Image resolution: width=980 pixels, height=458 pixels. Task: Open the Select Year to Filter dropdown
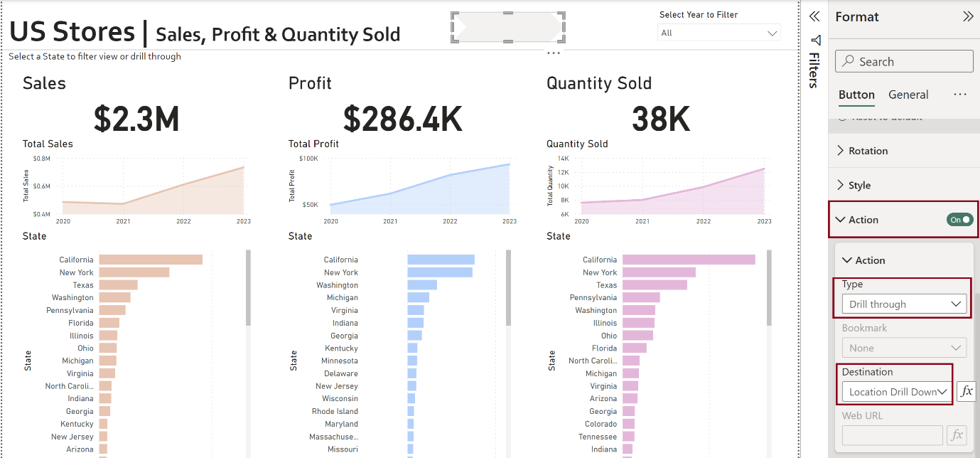[x=718, y=33]
